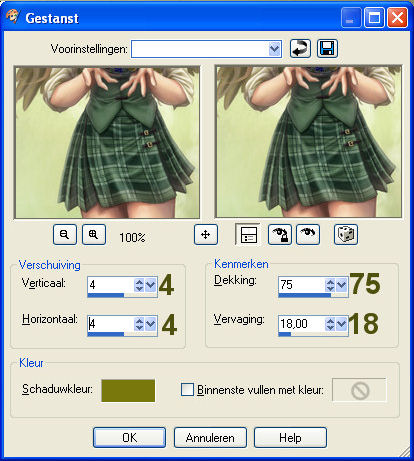Click the navigate pan arrows icon

(206, 235)
